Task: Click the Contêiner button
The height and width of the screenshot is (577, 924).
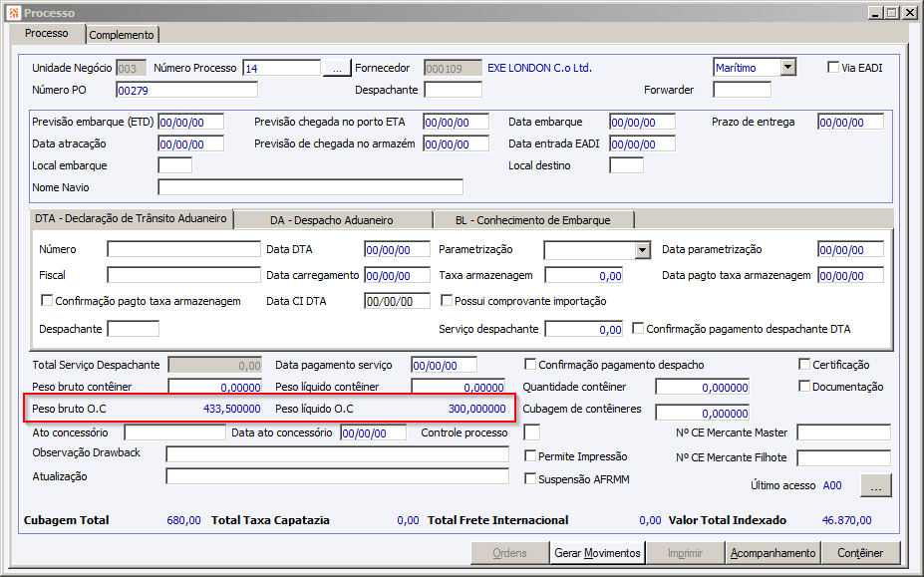Action: click(860, 553)
